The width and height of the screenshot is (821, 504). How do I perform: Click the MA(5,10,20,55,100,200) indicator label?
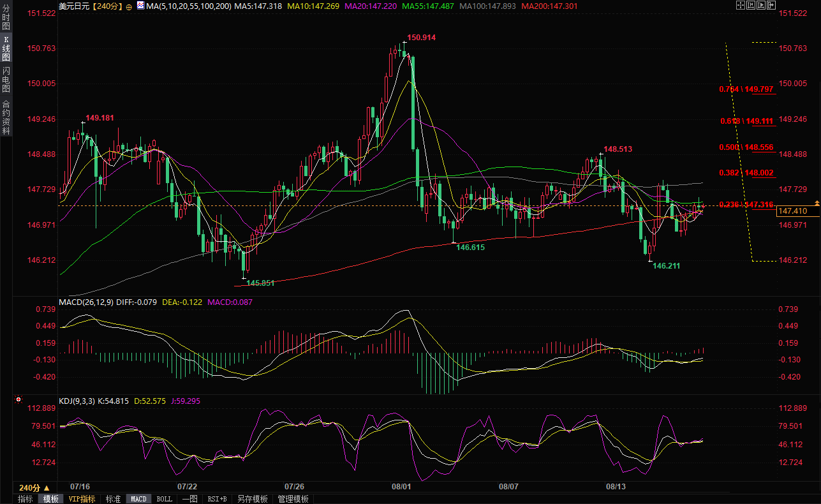(x=188, y=6)
